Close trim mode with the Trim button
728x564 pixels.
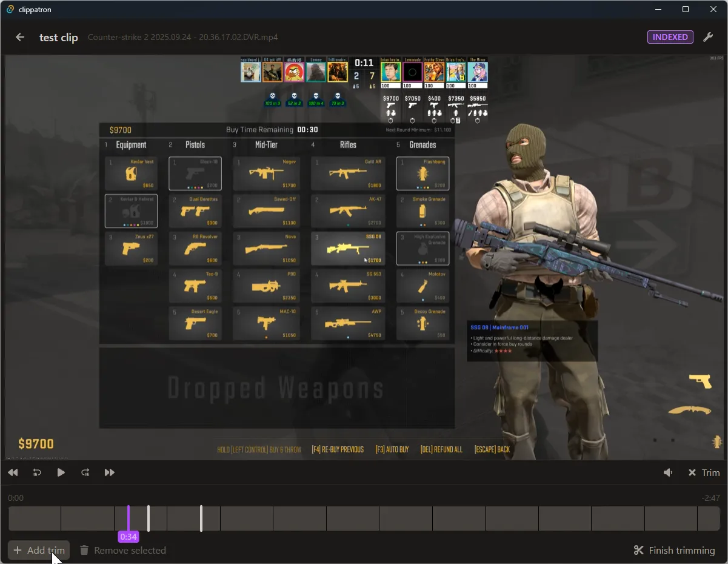click(704, 472)
